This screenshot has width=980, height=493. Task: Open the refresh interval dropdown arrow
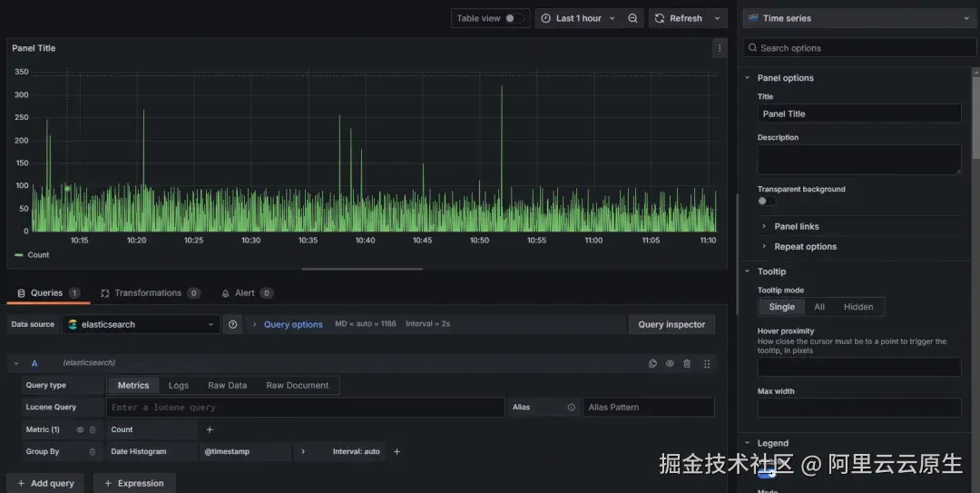(x=718, y=18)
